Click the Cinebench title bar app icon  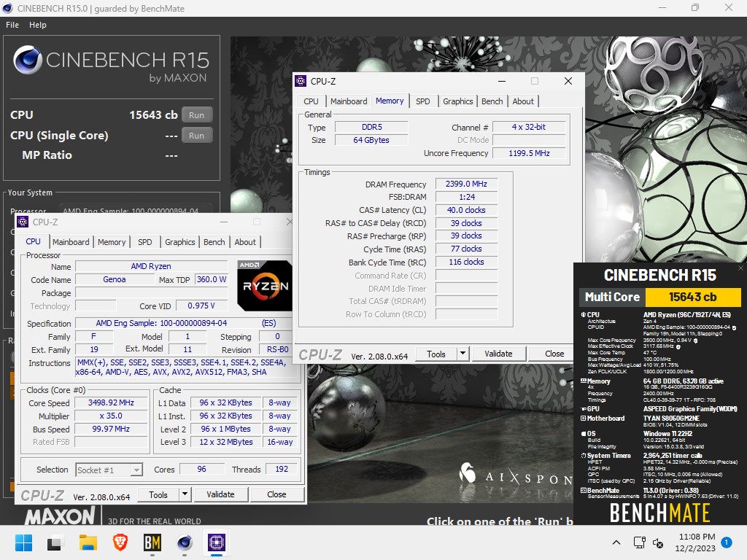(x=7, y=8)
